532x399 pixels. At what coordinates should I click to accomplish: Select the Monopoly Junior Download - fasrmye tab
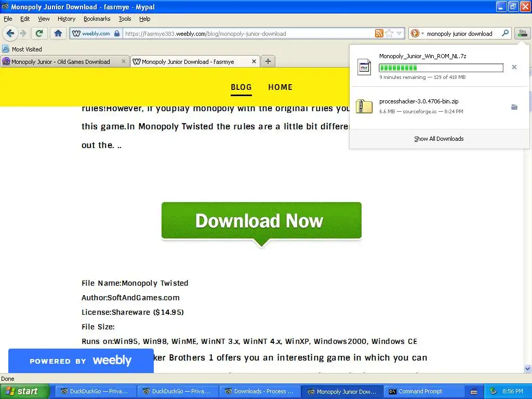click(x=195, y=61)
